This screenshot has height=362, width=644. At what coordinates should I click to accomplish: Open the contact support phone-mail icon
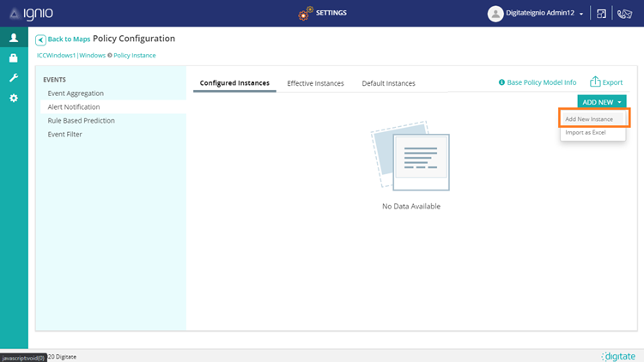tap(624, 14)
